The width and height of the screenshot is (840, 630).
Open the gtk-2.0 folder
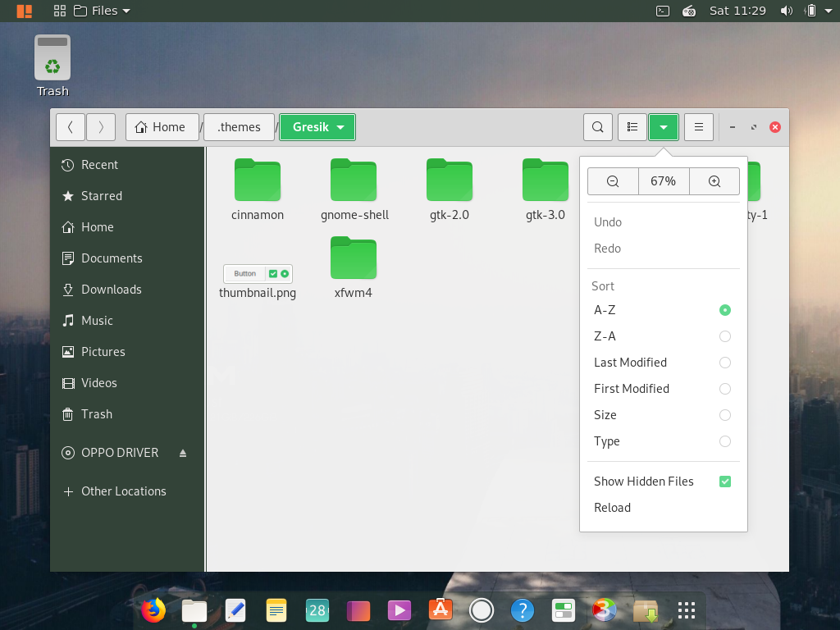pyautogui.click(x=450, y=189)
